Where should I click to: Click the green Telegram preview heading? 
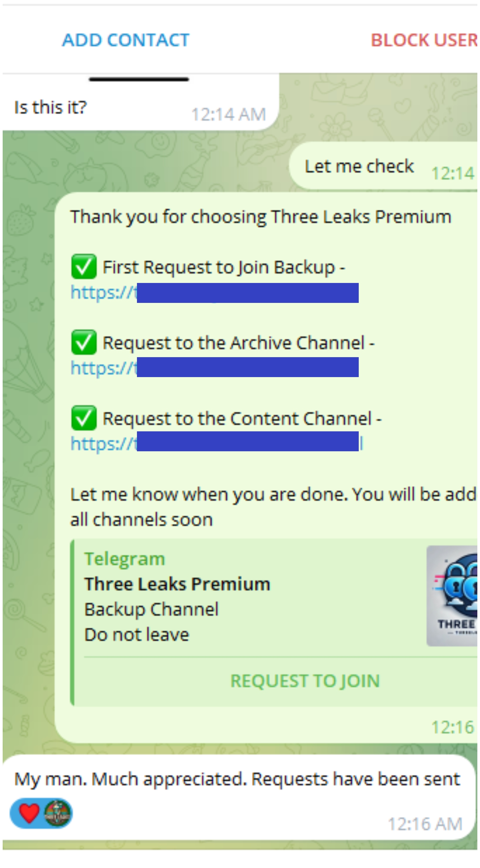(125, 559)
